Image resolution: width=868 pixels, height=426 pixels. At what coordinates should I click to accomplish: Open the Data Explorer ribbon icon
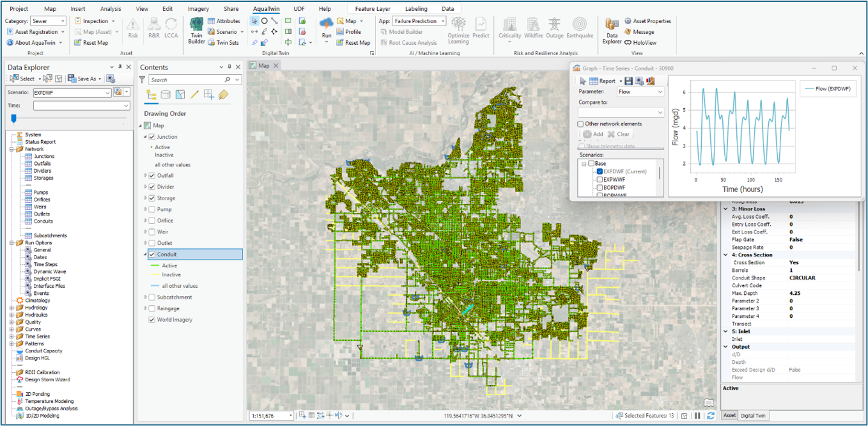coord(612,30)
